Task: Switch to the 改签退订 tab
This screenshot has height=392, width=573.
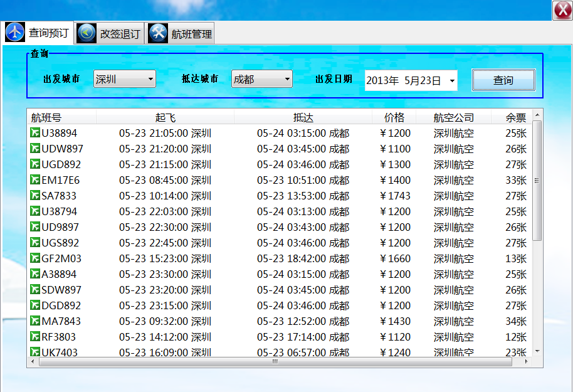Action: [109, 34]
